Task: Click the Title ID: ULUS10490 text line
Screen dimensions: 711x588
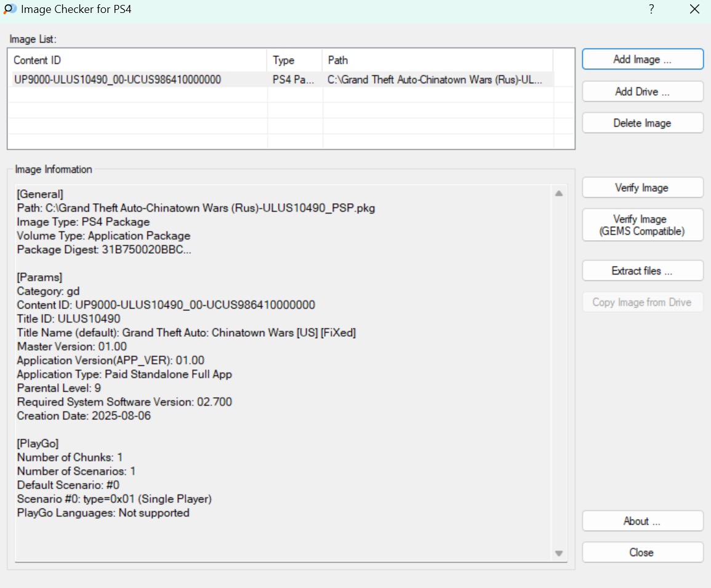Action: click(69, 319)
